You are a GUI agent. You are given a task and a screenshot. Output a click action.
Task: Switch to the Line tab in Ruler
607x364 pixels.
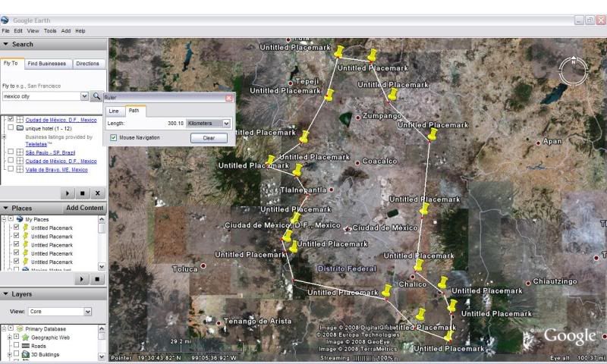click(114, 111)
